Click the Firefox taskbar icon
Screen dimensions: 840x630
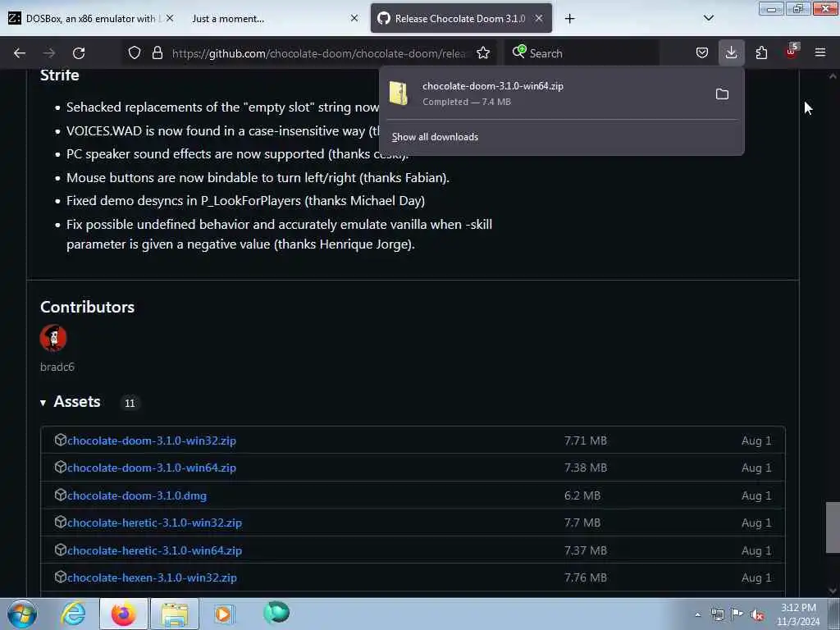(123, 614)
